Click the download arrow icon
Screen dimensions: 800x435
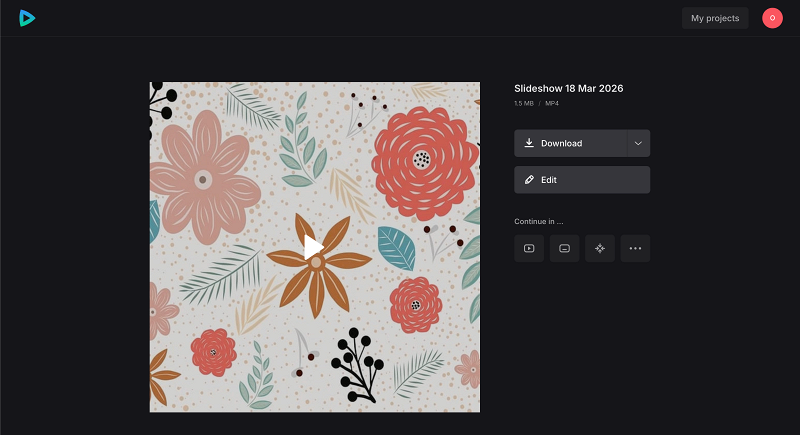(x=529, y=143)
